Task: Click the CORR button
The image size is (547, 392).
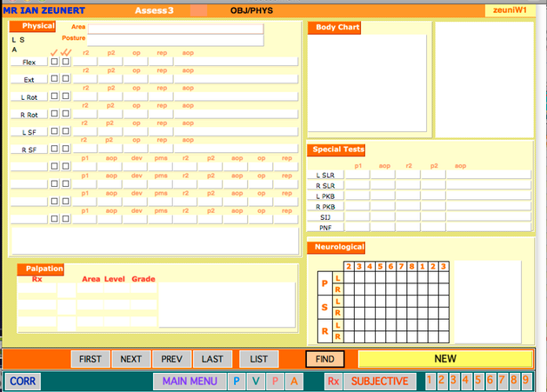Action: pos(23,382)
